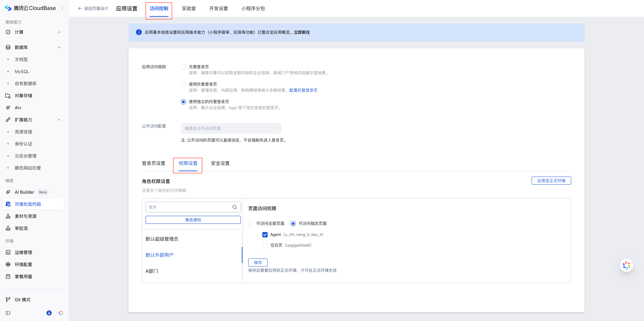The width and height of the screenshot is (644, 321).
Task: Click the collapse sidebar icon at bottom
Action: point(8,313)
